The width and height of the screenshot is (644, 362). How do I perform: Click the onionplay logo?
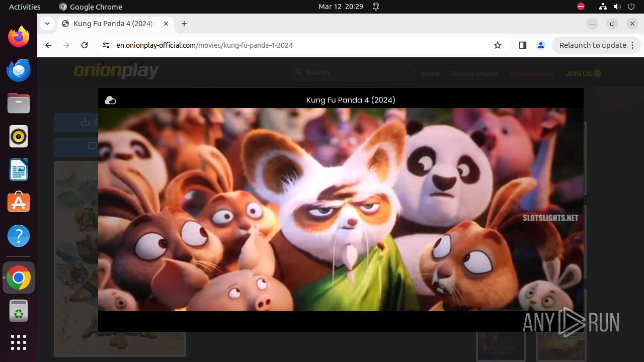[116, 71]
